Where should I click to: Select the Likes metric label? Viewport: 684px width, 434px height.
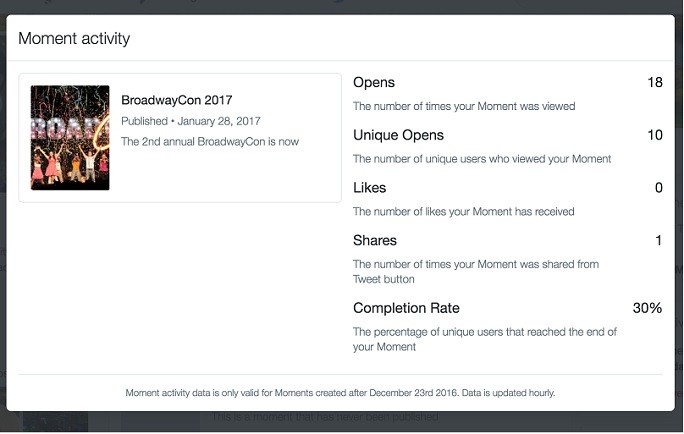[369, 188]
